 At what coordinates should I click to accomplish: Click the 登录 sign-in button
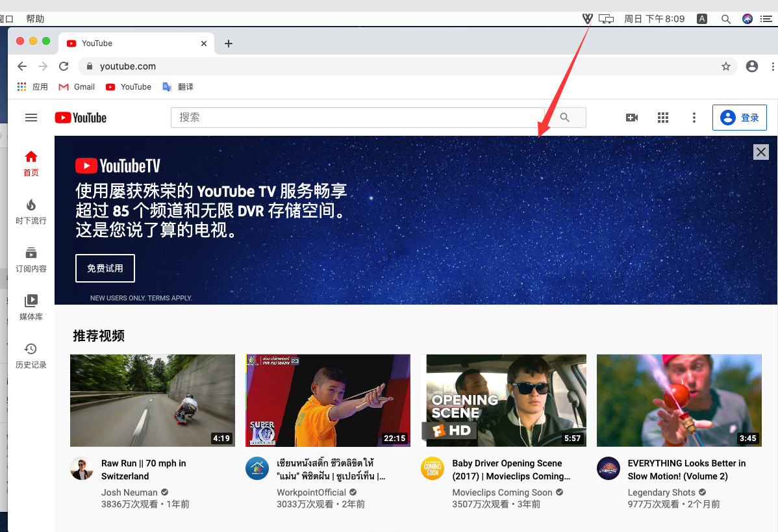pyautogui.click(x=739, y=118)
